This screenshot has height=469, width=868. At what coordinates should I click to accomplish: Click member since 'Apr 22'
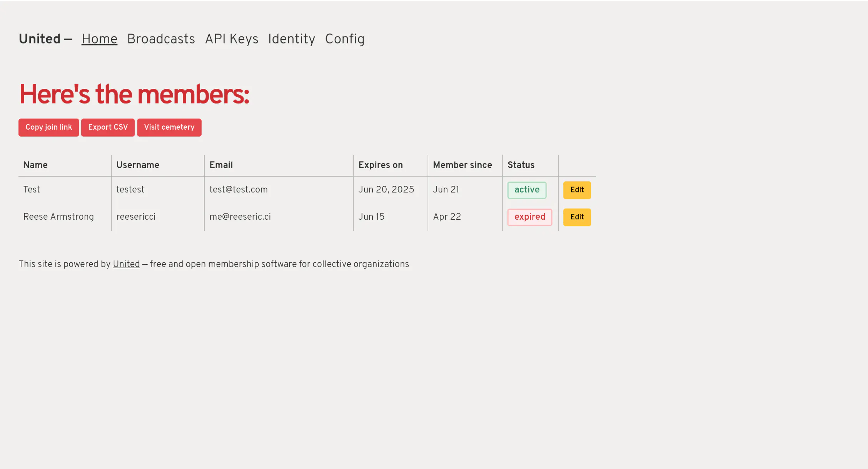pos(447,217)
